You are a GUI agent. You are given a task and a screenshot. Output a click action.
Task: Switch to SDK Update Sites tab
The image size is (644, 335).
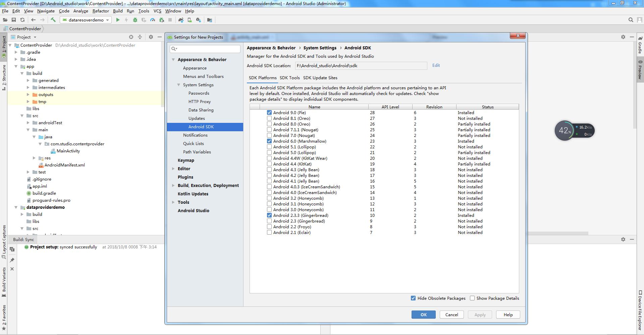click(320, 78)
